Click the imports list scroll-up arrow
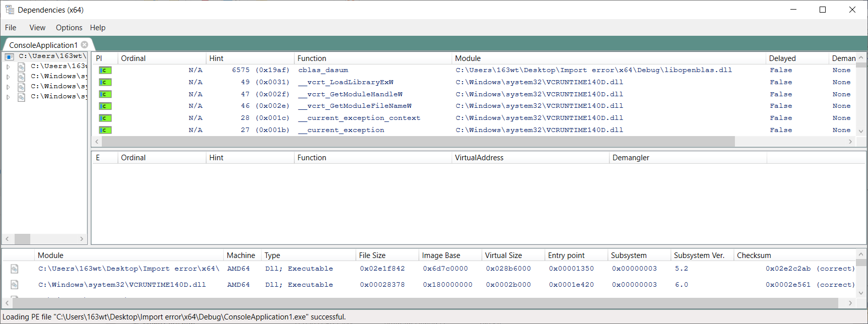The height and width of the screenshot is (324, 868). 861,57
